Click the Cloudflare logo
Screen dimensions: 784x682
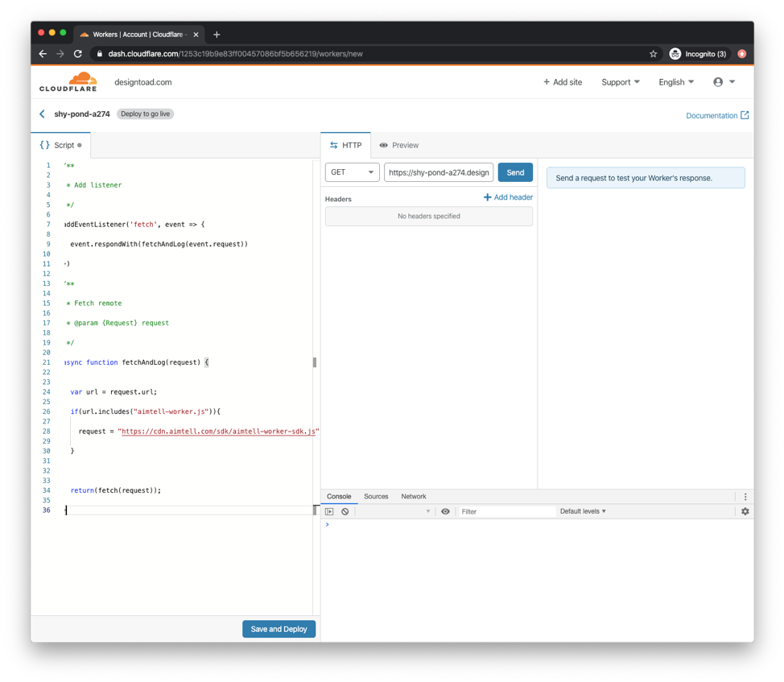click(68, 82)
